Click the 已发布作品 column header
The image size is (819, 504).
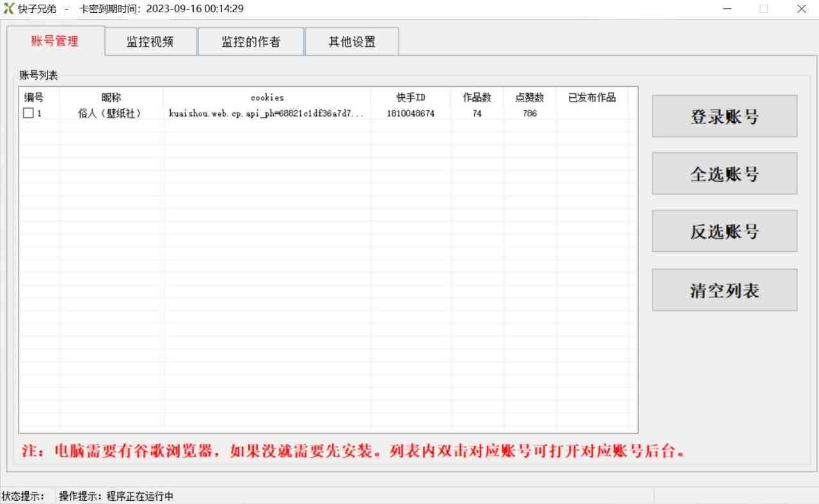tap(592, 97)
